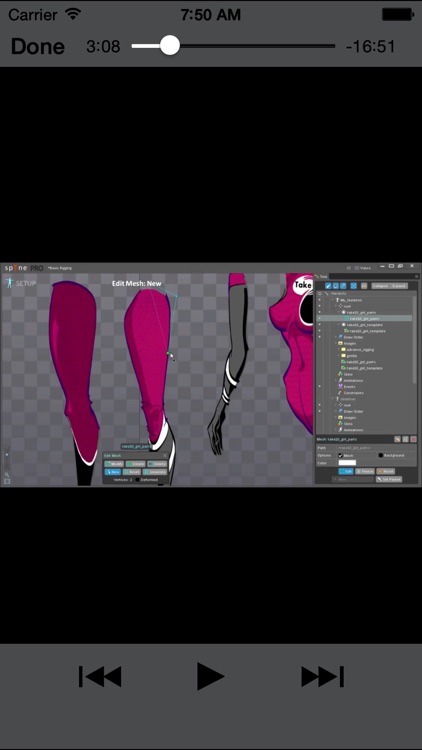
Task: Click the Freeze button
Action: (365, 471)
